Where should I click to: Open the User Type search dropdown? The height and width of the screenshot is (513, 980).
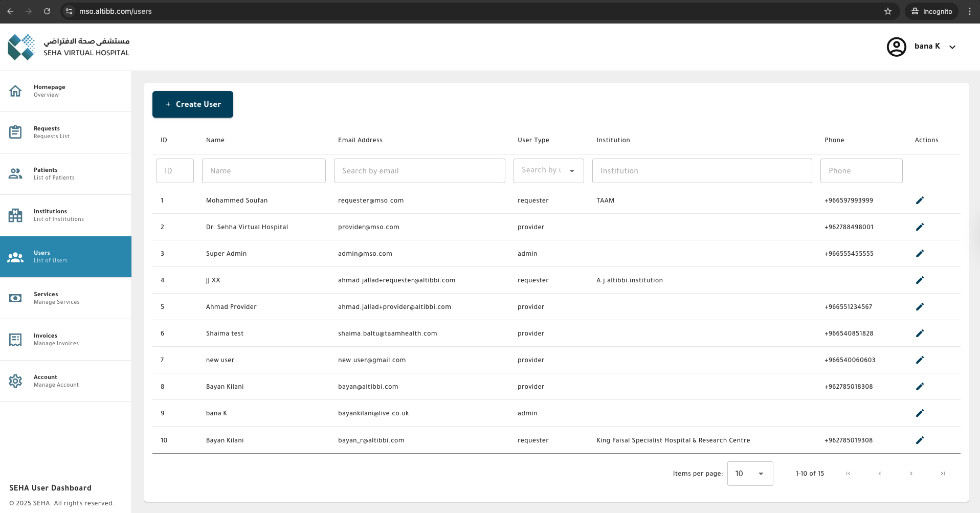point(548,170)
